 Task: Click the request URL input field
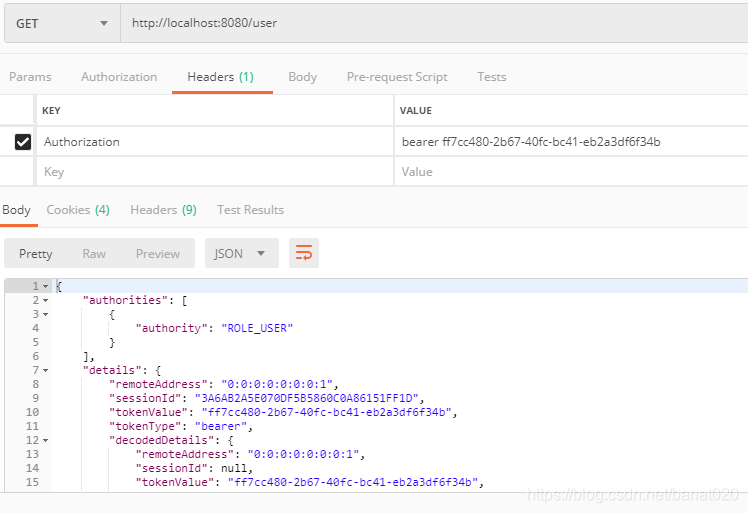[x=430, y=23]
